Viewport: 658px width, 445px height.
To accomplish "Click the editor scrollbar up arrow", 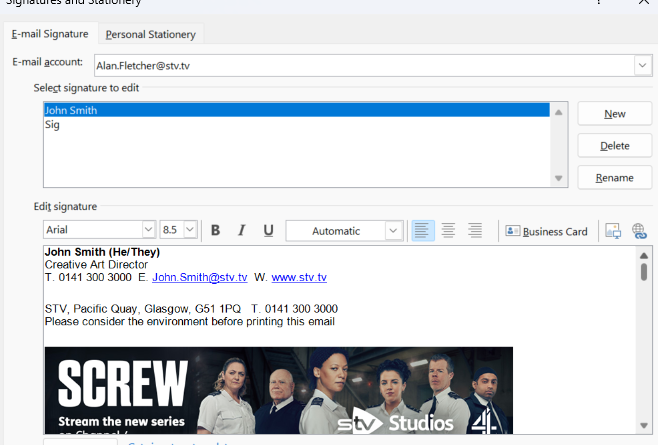I will [644, 255].
